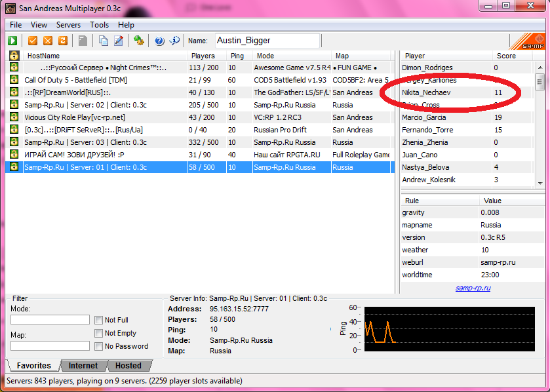Open Settings via the gears icon
This screenshot has width=550, height=392.
click(x=139, y=41)
